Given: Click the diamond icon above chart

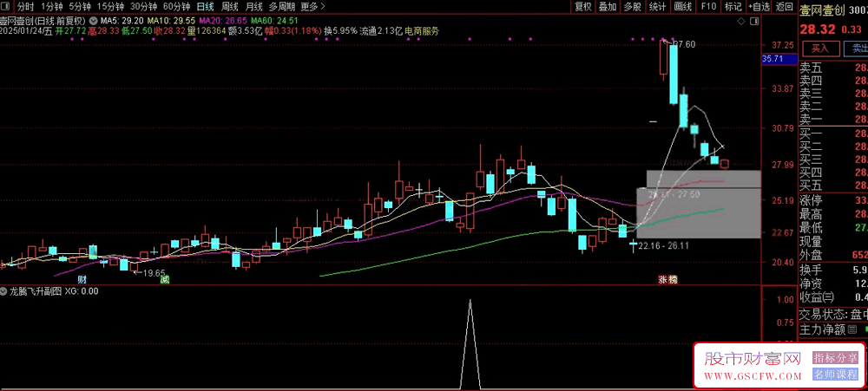Looking at the screenshot, I should (x=741, y=21).
